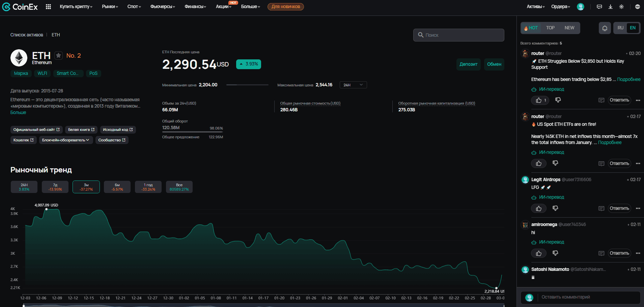The height and width of the screenshot is (307, 644).
Task: Select the 7д trend range
Action: 55,187
